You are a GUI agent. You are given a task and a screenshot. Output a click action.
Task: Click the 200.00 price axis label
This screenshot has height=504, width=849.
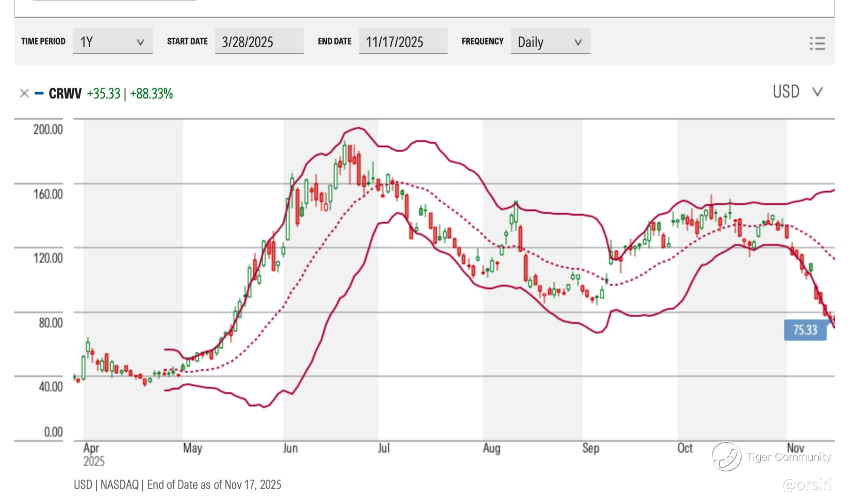pos(48,129)
